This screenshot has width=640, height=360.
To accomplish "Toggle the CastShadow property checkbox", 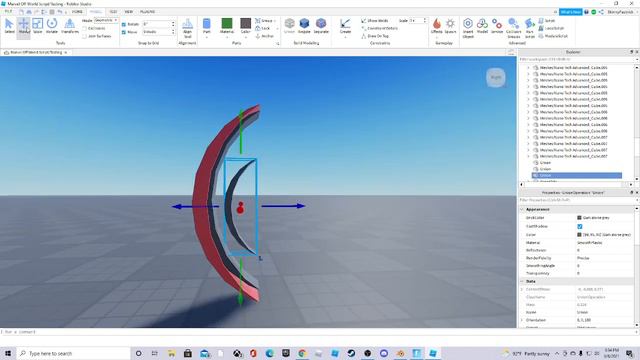I will [580, 226].
